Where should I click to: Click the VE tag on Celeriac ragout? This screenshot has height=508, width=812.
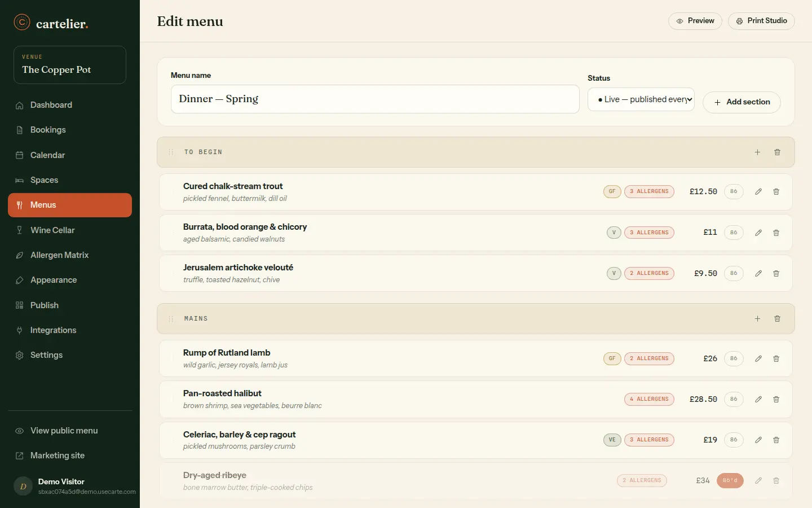pos(612,440)
